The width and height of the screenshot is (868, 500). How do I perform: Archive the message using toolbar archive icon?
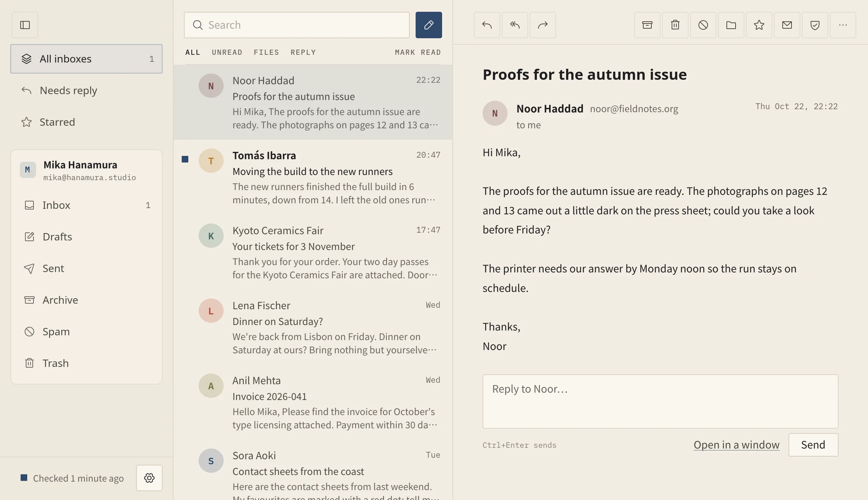click(647, 25)
